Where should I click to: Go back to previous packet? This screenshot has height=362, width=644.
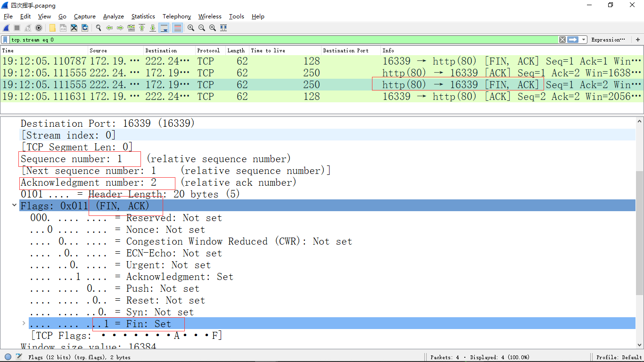coord(109,28)
